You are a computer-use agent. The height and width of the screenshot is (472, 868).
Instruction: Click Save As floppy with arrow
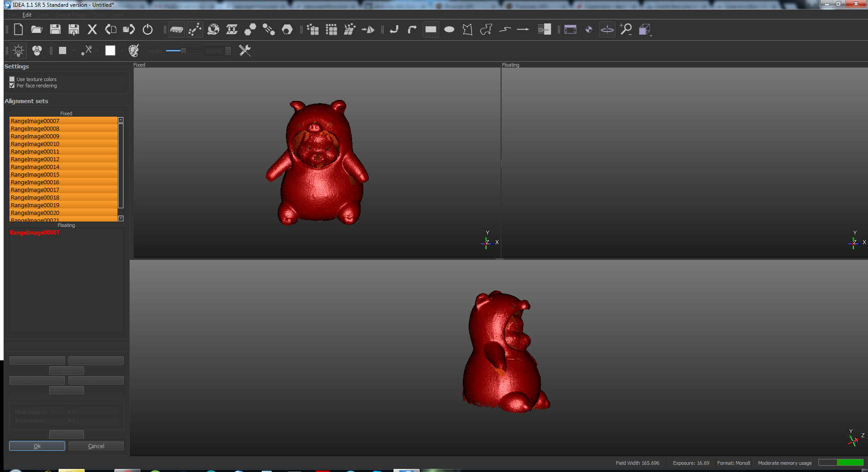pyautogui.click(x=74, y=30)
